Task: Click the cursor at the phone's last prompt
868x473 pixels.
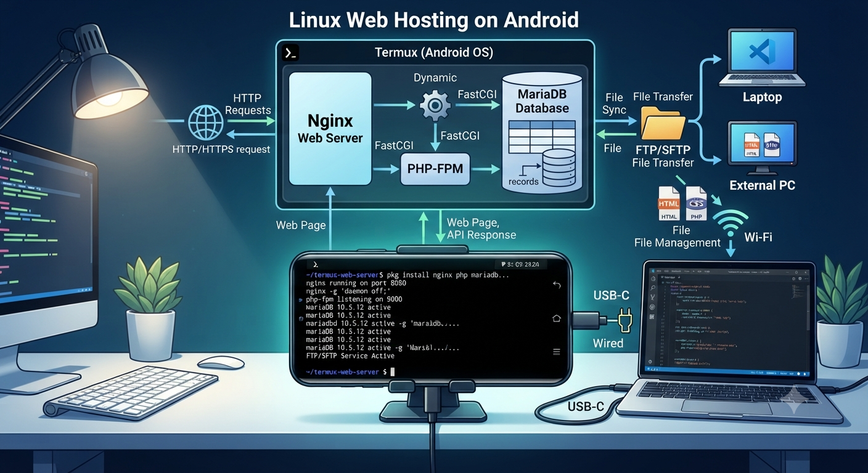Action: [x=392, y=372]
